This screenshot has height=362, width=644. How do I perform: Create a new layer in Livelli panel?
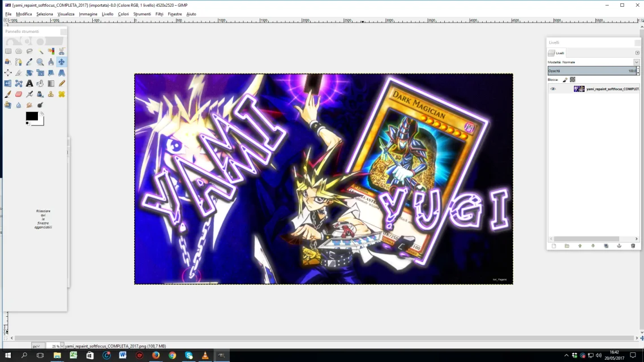tap(553, 246)
